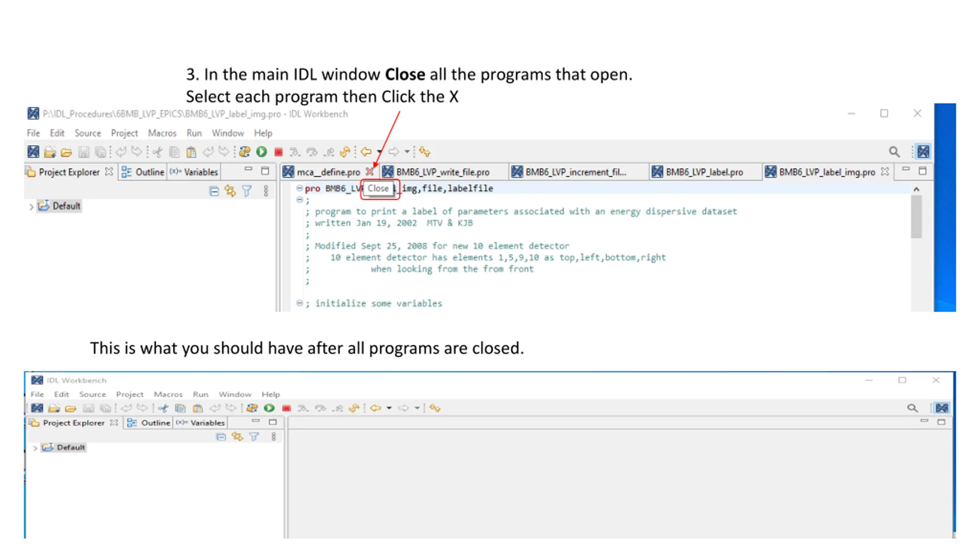Screen dimensions: 980x551
Task: Click Cut scissors icon in window with .pro tabs
Action: coord(157,152)
